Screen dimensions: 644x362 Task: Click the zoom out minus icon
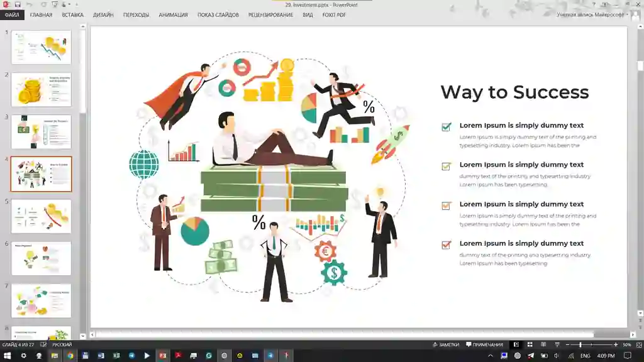[567, 344]
